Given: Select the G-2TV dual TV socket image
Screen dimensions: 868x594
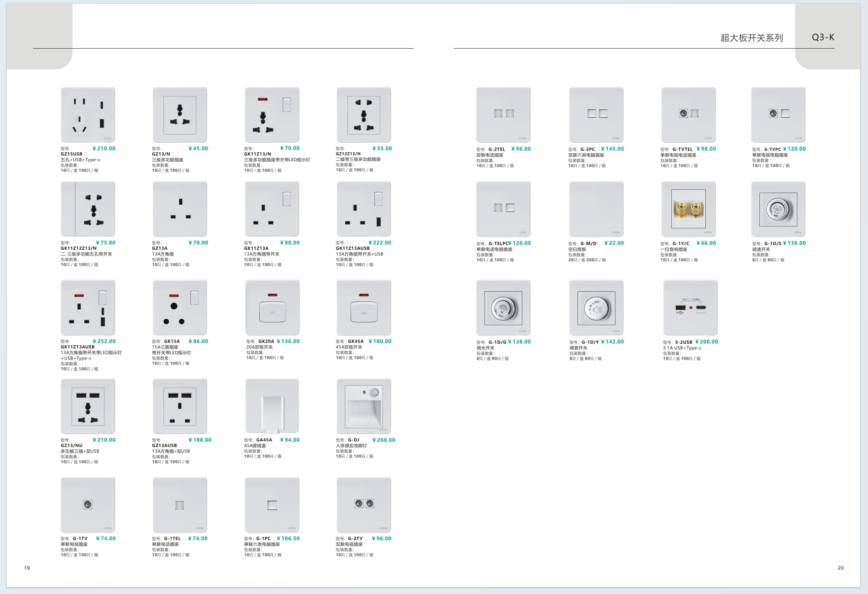Looking at the screenshot, I should 364,504.
